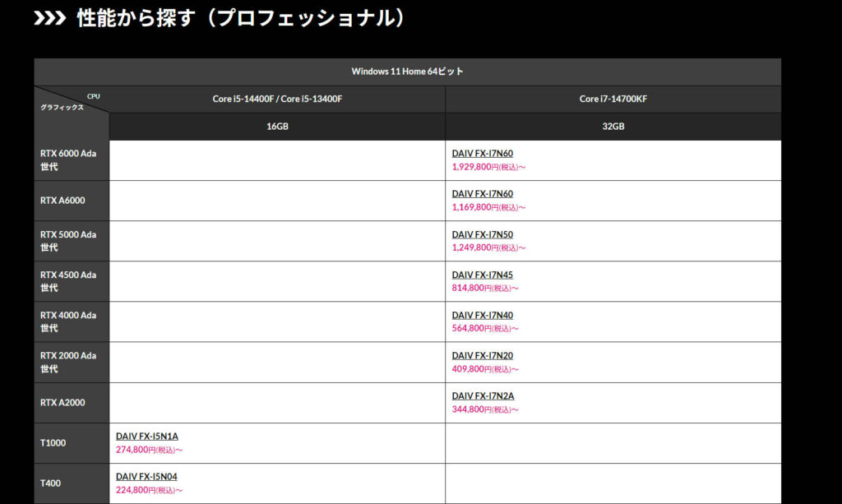The height and width of the screenshot is (504, 842).
Task: Click the DAIV FX-I7N20 link
Action: tap(482, 355)
